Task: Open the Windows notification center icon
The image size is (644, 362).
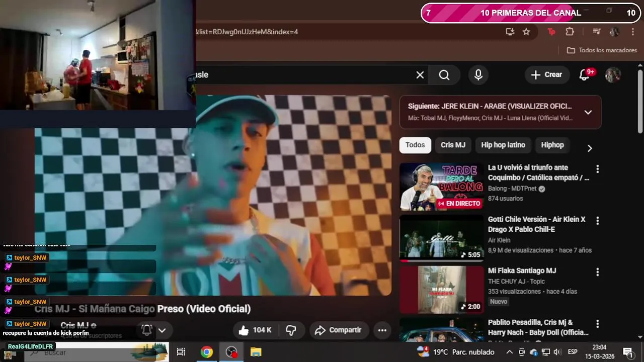Action: 628,352
